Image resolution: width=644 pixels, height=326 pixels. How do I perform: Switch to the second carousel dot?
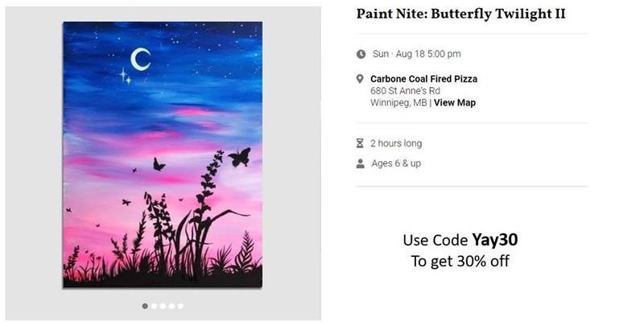[154, 306]
